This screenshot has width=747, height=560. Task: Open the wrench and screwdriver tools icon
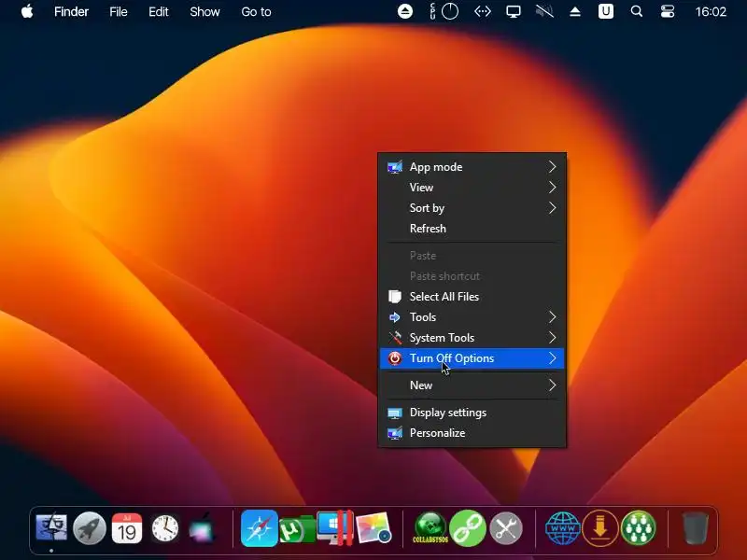click(506, 528)
